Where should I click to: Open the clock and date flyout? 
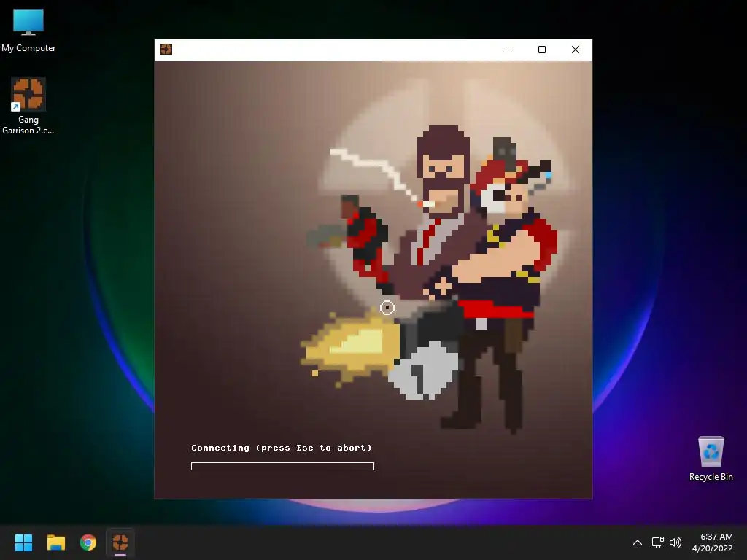tap(712, 542)
